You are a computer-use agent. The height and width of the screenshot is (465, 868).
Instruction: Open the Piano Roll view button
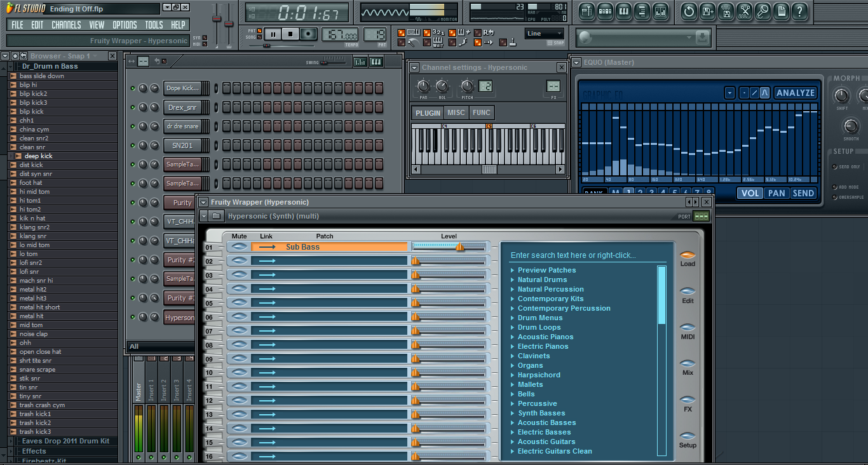(x=623, y=11)
